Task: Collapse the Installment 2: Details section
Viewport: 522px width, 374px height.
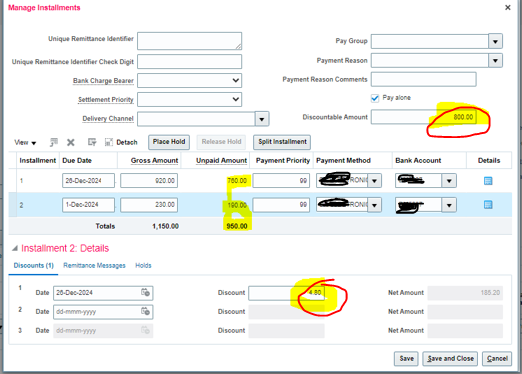Action: (15, 248)
